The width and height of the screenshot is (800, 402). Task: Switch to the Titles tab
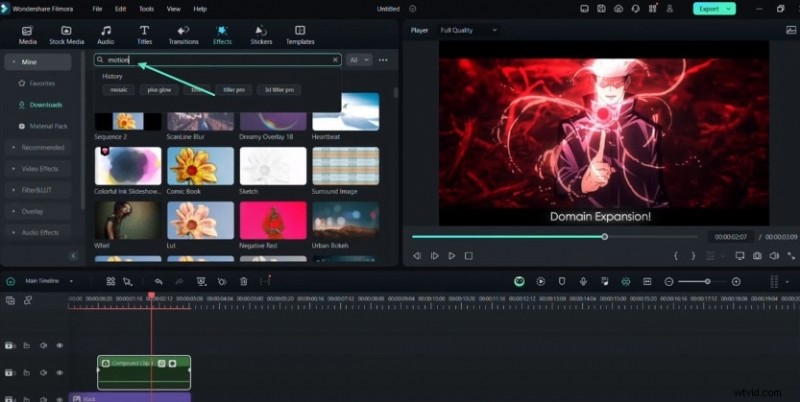[145, 35]
